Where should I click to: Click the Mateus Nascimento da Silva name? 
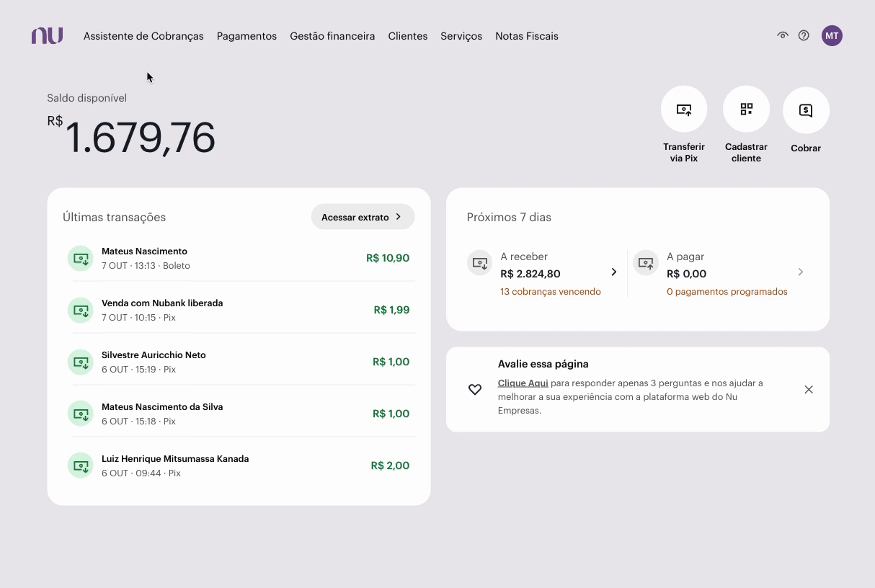click(162, 407)
